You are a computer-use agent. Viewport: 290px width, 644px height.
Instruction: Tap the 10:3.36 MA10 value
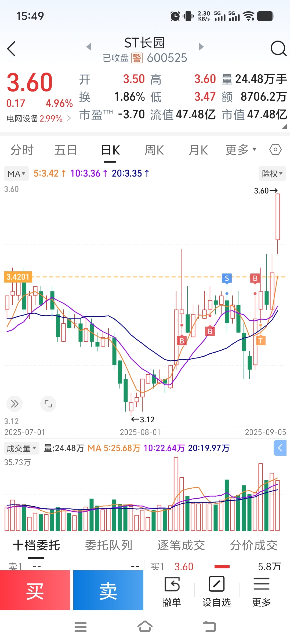89,174
